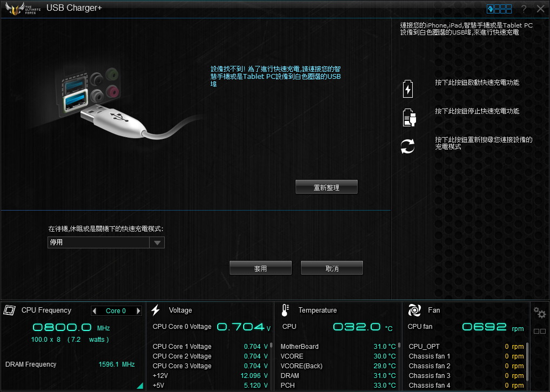550x392 pixels.
Task: Click the Fan panel icon
Action: (414, 310)
